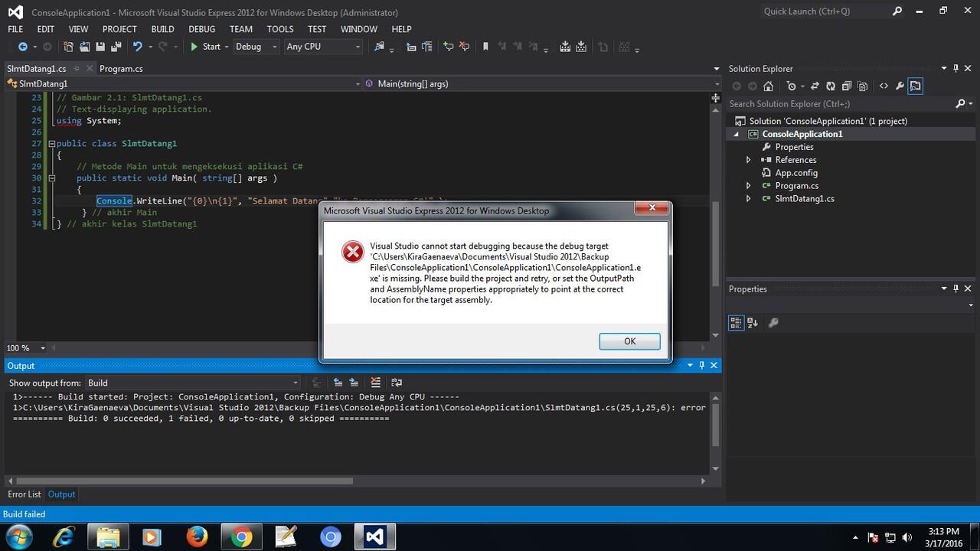The width and height of the screenshot is (980, 551).
Task: Click the New Project toolbar icon
Action: click(x=68, y=47)
